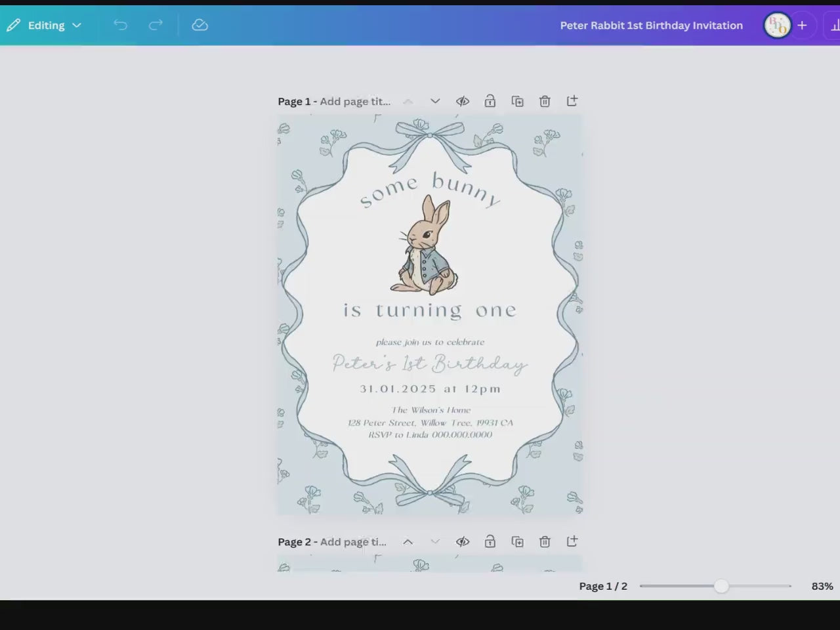Screen dimensions: 840x630
Task: Duplicate Page 1
Action: (517, 101)
